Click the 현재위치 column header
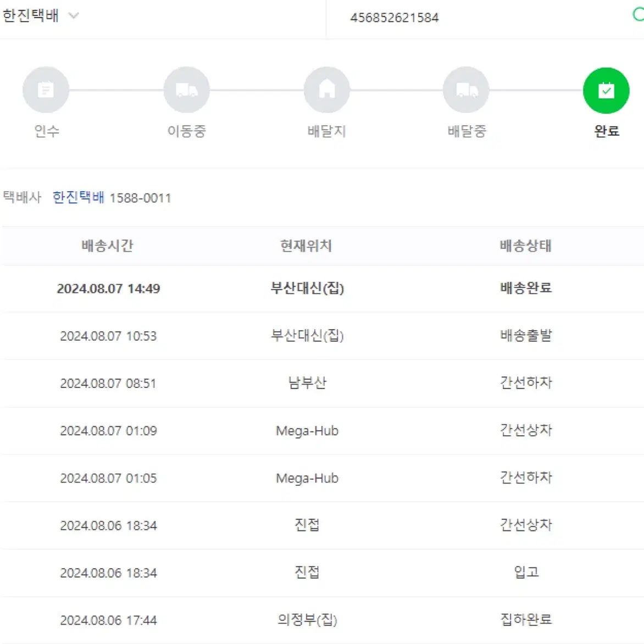This screenshot has width=644, height=644. (x=306, y=246)
